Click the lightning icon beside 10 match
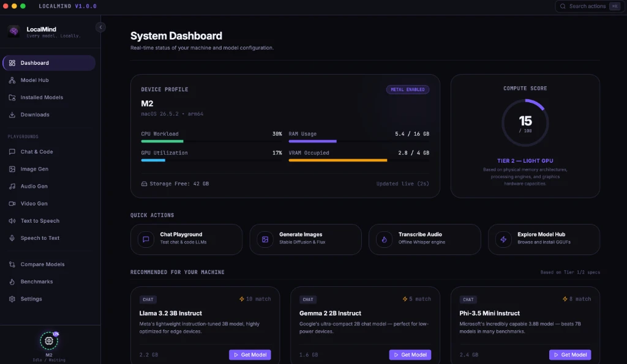The image size is (627, 364). pyautogui.click(x=241, y=299)
